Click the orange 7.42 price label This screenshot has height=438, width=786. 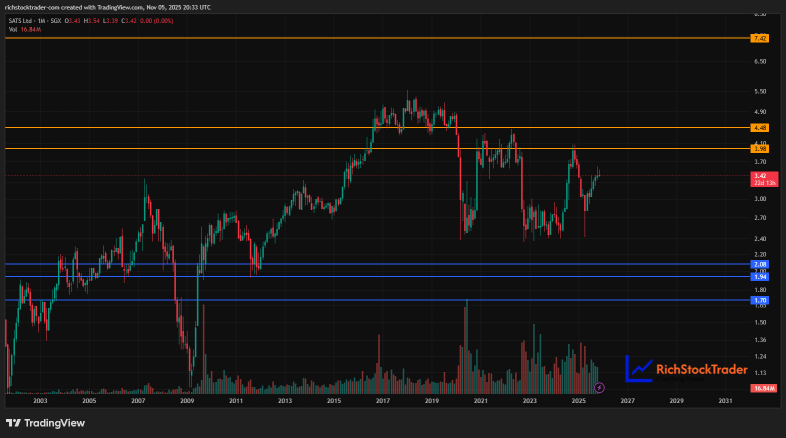[x=759, y=38]
